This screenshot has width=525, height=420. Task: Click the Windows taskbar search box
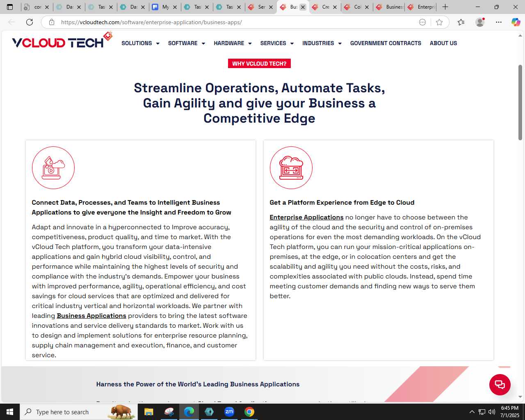pos(79,412)
